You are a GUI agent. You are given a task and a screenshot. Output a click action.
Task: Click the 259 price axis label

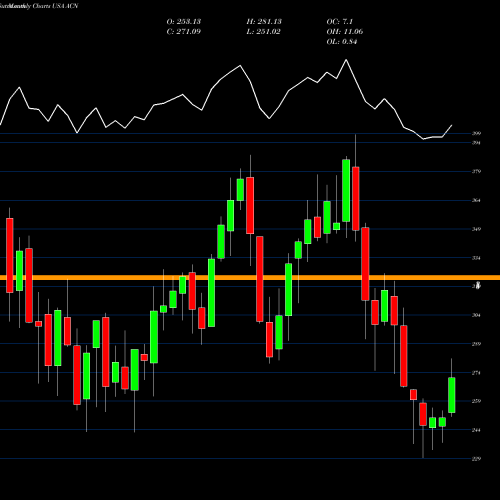[476, 401]
